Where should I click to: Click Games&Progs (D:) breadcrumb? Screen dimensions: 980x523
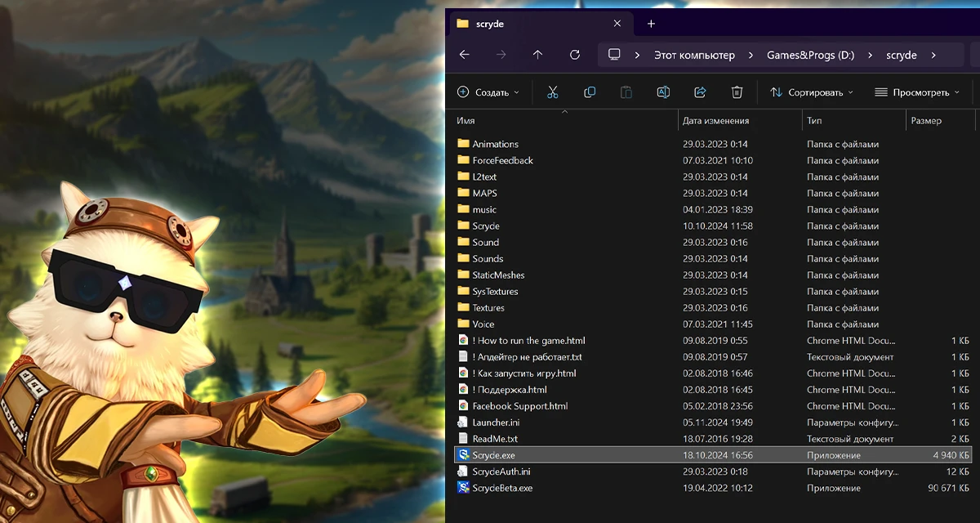[x=810, y=56]
